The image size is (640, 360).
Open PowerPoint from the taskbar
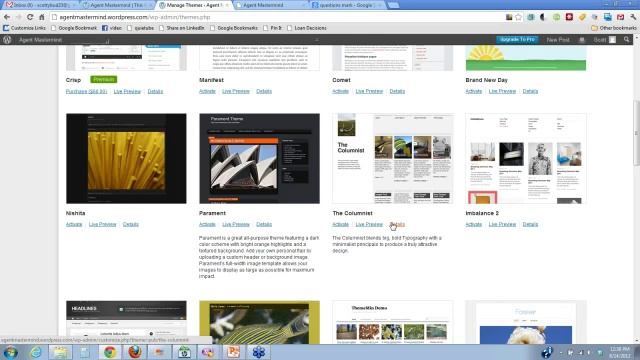(x=233, y=352)
